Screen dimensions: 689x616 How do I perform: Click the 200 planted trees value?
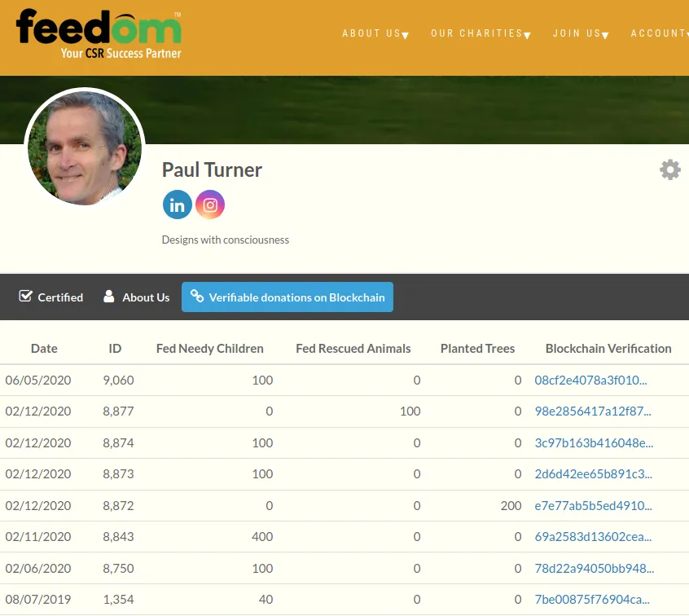point(511,506)
